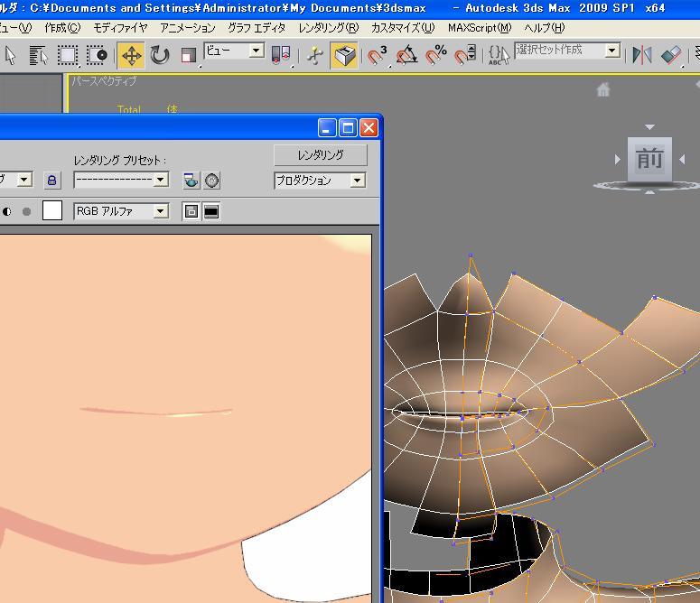700x603 pixels.
Task: Open the レンダリング(R) menu
Action: (329, 28)
